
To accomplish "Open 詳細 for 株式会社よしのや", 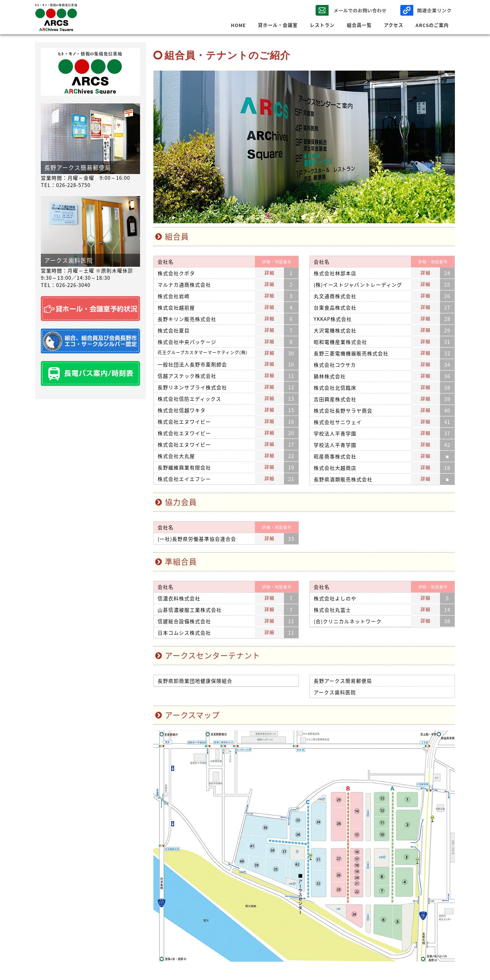I will 425,598.
